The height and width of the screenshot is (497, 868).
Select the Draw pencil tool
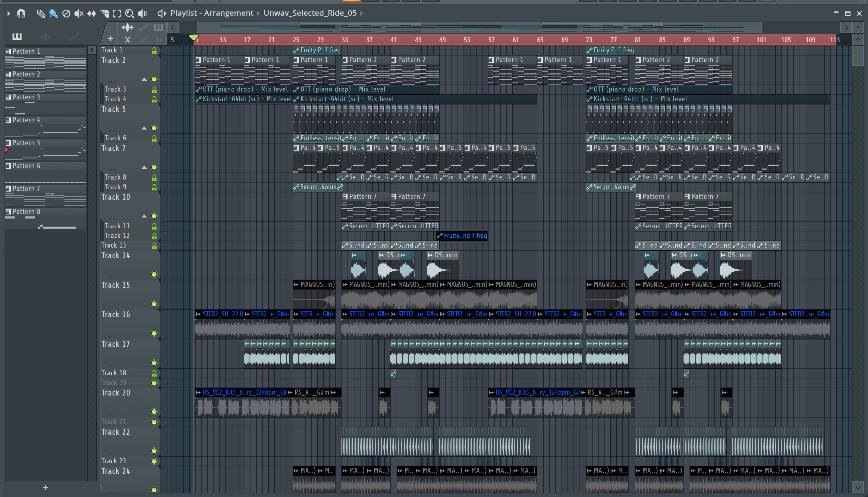pos(41,13)
